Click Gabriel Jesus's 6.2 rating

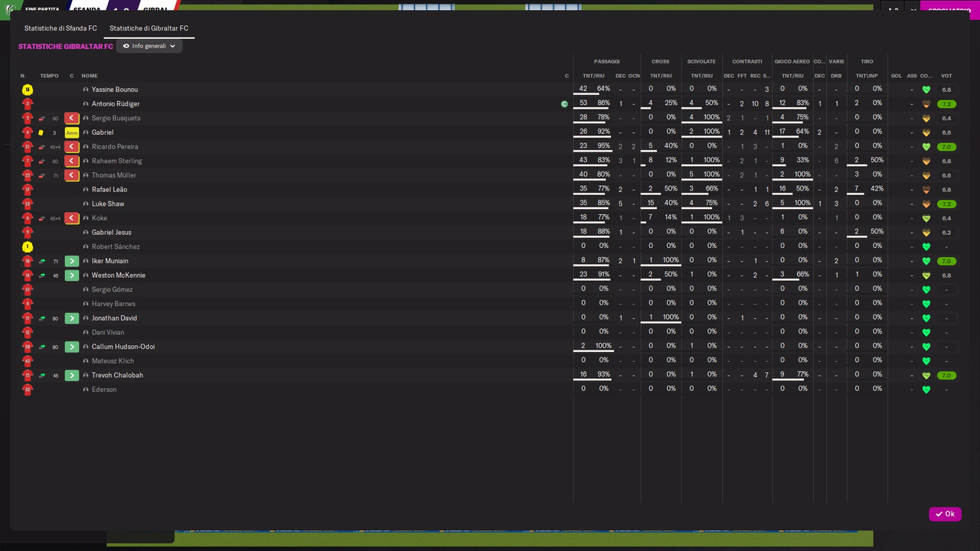(x=946, y=233)
